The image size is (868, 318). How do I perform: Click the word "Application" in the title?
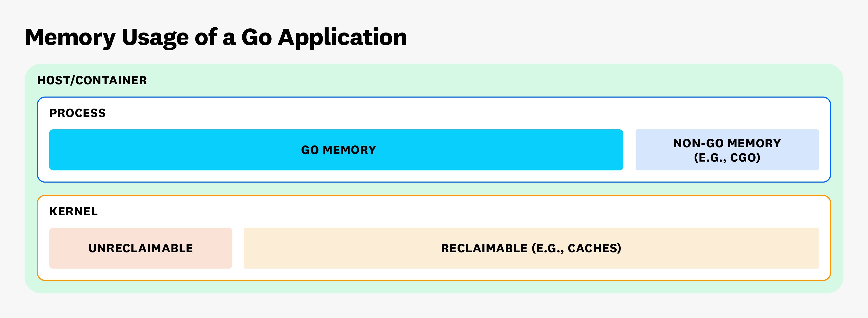tap(342, 37)
